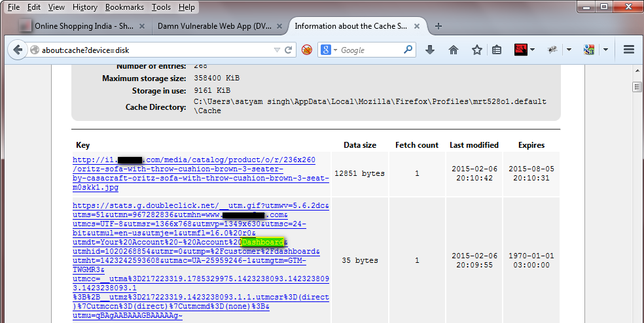
Task: Open the Bookmarks menu
Action: click(x=124, y=7)
